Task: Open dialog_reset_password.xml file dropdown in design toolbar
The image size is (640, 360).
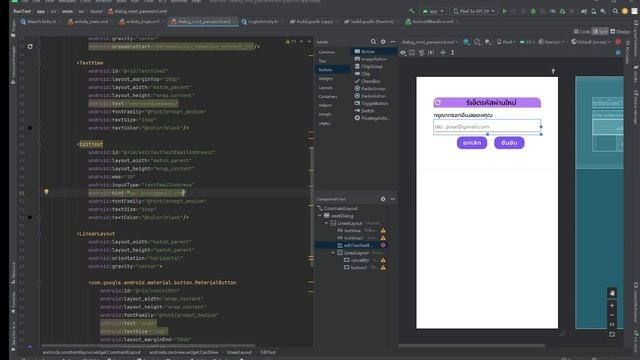Action: click(430, 42)
